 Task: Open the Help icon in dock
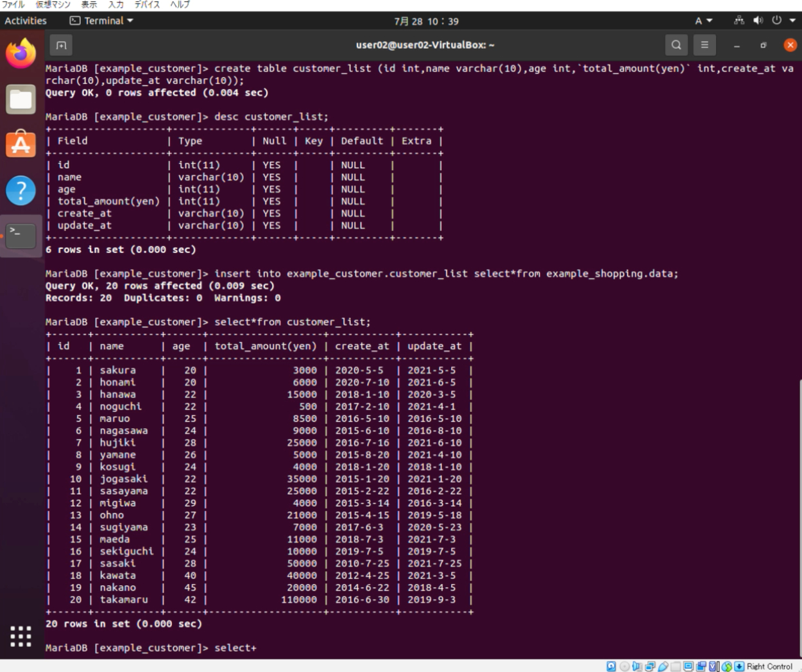(x=21, y=191)
